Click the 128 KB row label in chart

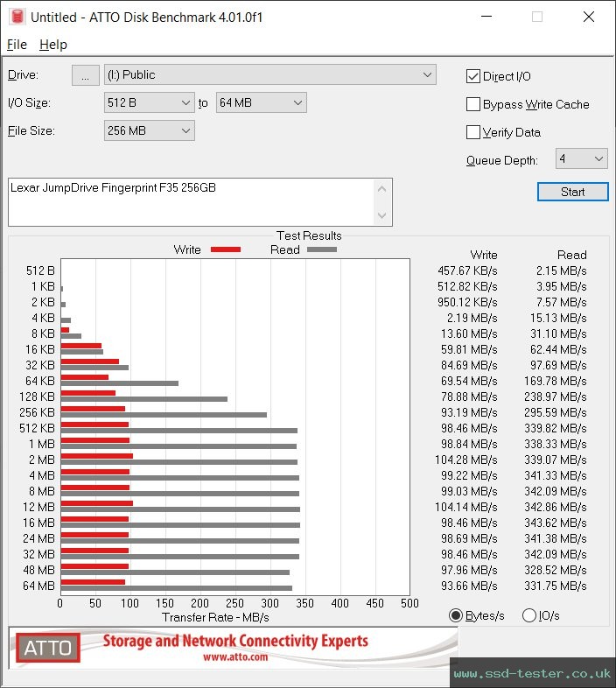37,397
